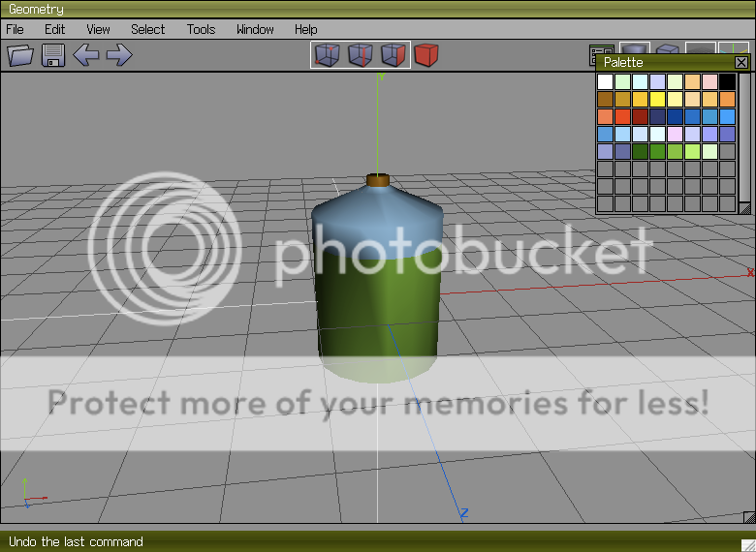756x552 pixels.
Task: Toggle axes display icon
Action: (734, 48)
